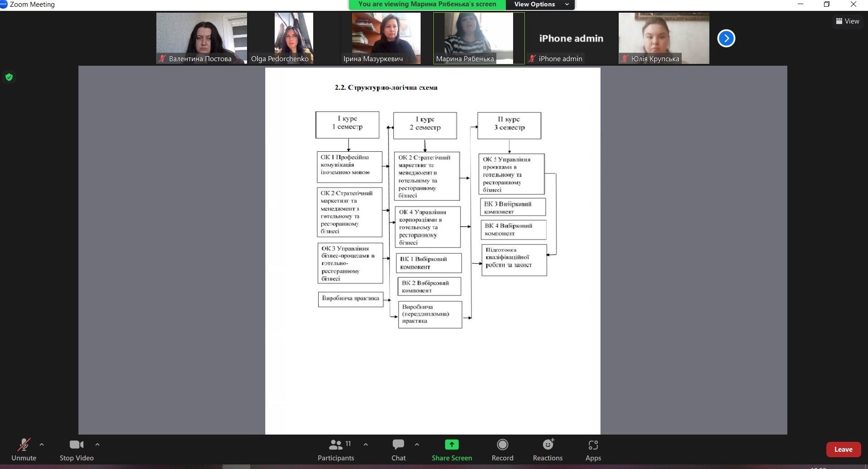Select Марина Рябенька's video thumbnail
The image size is (868, 469).
click(x=479, y=38)
